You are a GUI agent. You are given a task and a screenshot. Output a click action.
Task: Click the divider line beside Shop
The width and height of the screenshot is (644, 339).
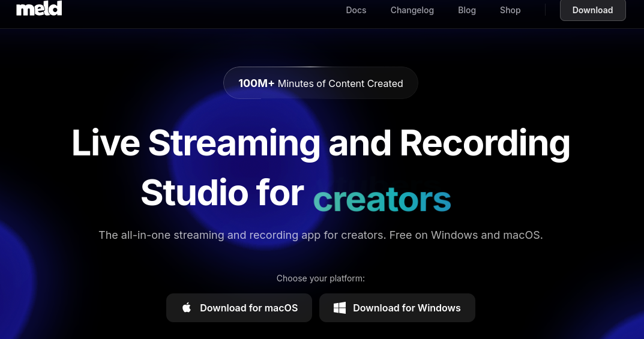(x=545, y=10)
